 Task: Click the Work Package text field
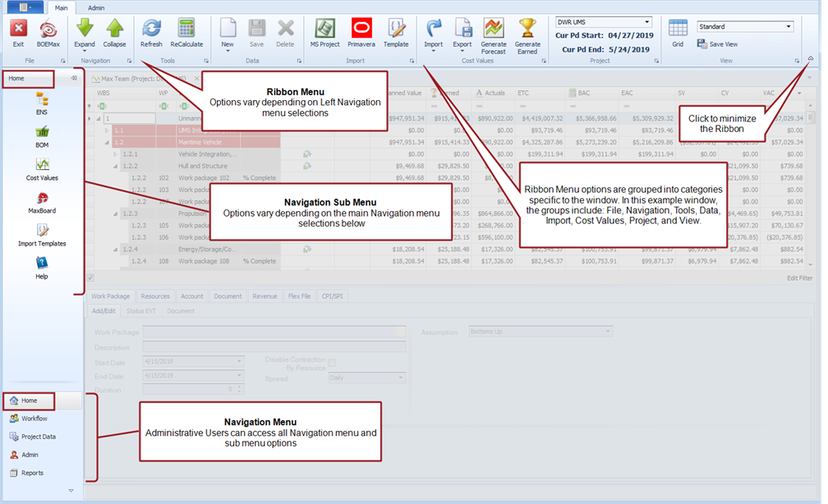(x=274, y=332)
